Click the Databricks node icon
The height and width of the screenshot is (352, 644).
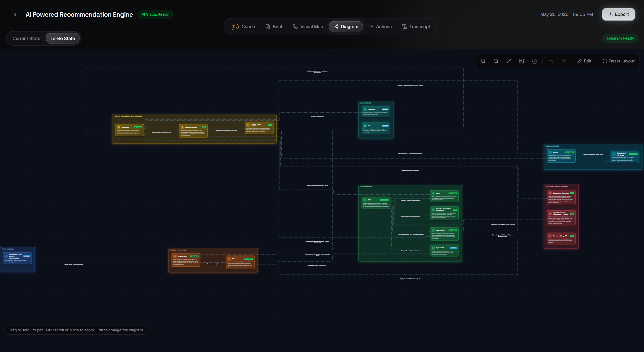(x=119, y=127)
